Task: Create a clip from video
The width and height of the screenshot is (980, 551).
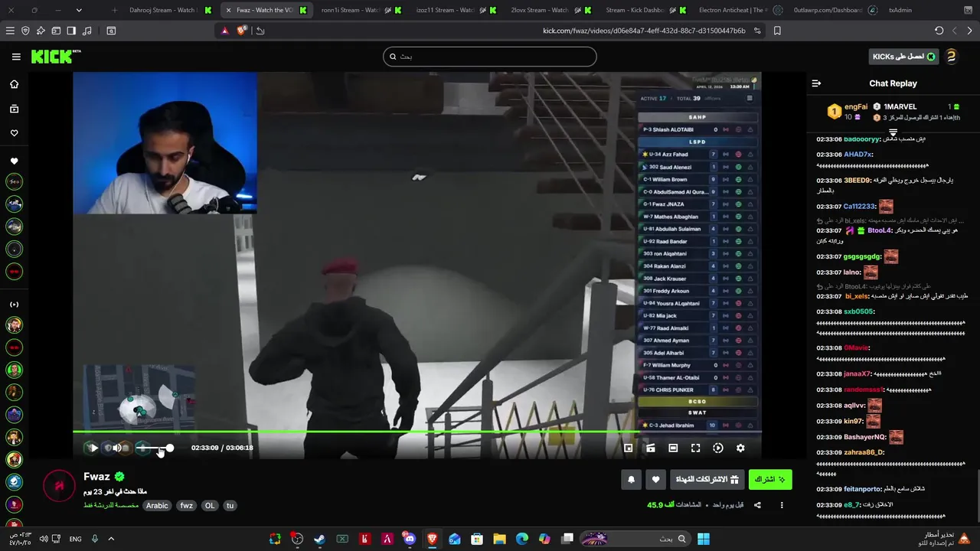Action: (x=650, y=448)
